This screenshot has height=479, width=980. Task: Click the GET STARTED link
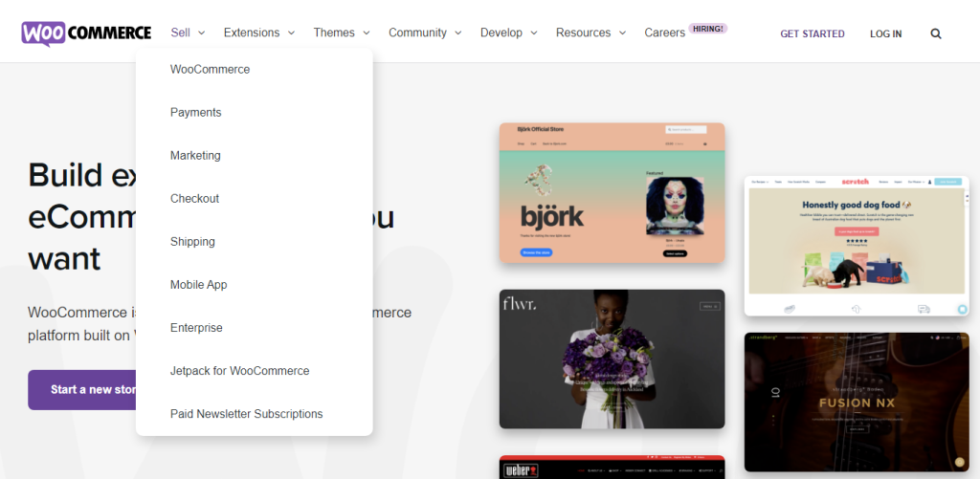point(813,33)
